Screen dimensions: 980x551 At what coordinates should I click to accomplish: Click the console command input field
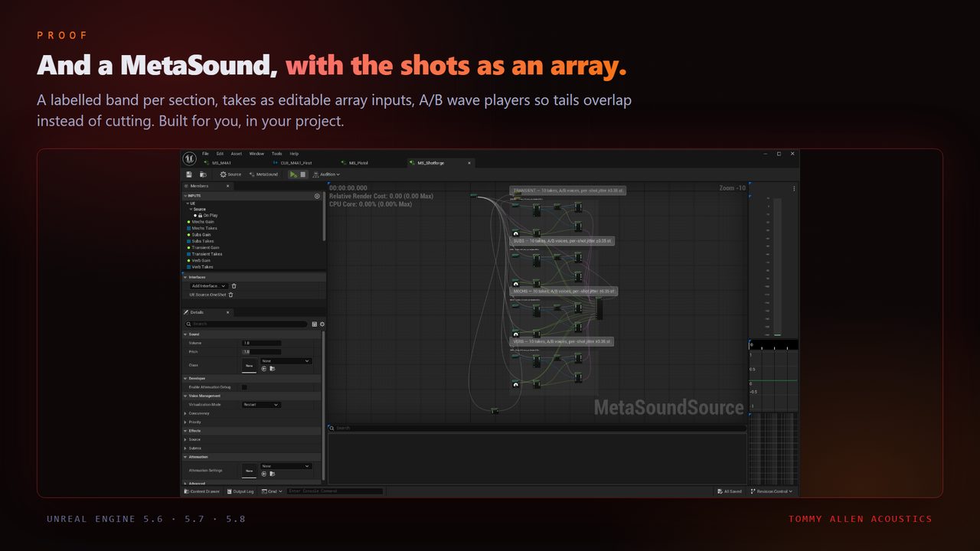[x=335, y=491]
